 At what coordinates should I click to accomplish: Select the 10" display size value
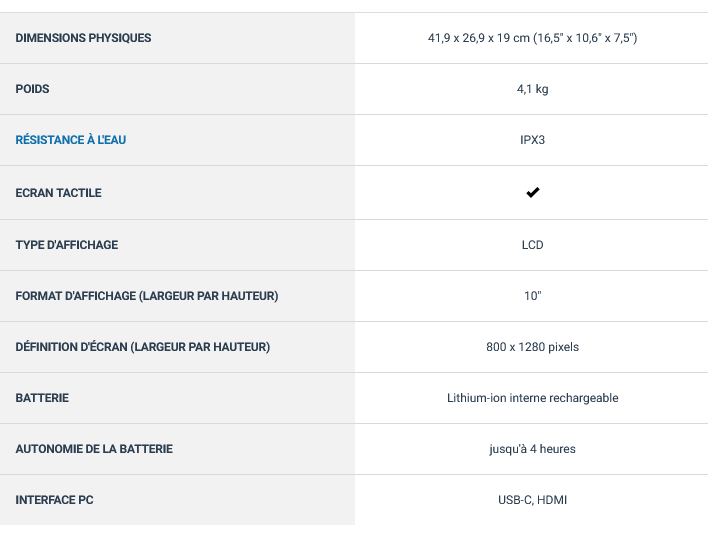[532, 296]
